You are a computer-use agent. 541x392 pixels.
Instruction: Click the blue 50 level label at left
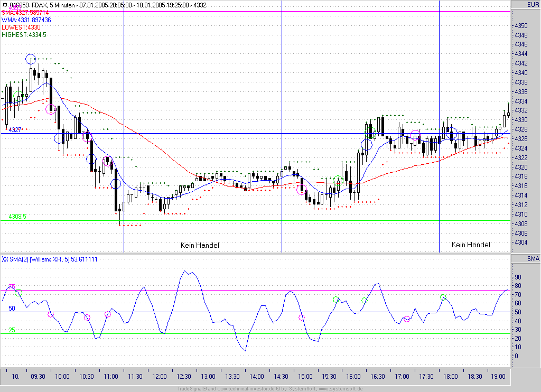[12, 309]
